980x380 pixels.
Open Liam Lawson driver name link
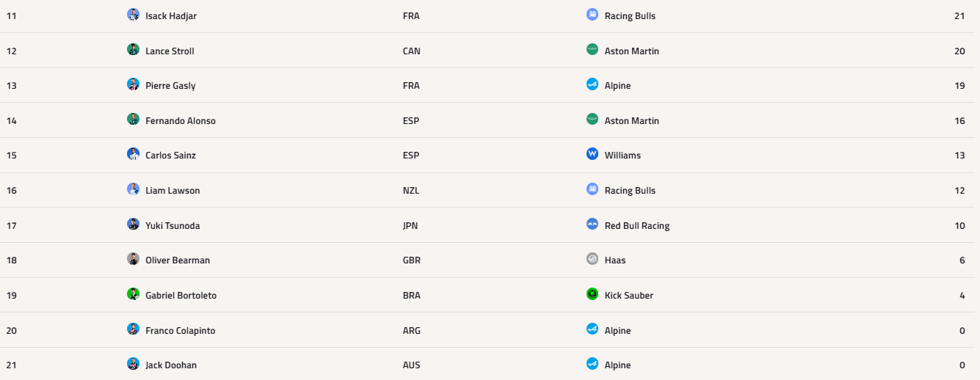pyautogui.click(x=173, y=191)
